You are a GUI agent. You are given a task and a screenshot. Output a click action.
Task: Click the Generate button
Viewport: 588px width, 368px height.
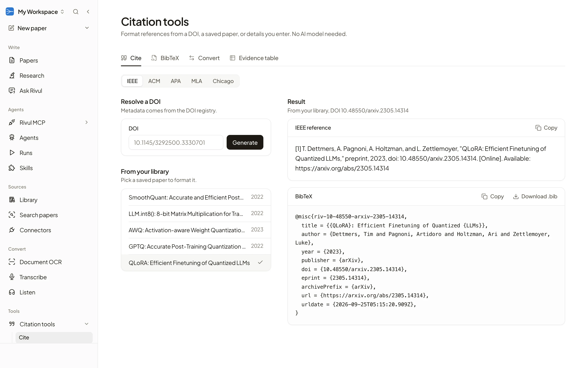[x=245, y=142]
